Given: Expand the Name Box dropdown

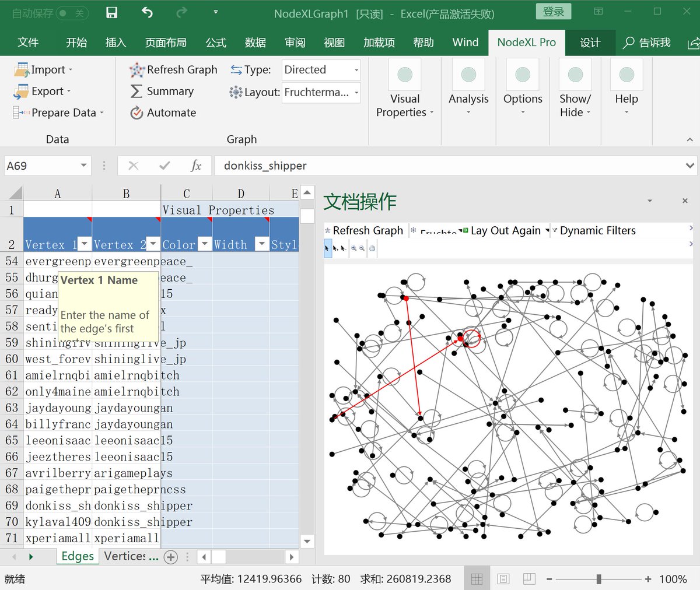Looking at the screenshot, I should pos(83,166).
